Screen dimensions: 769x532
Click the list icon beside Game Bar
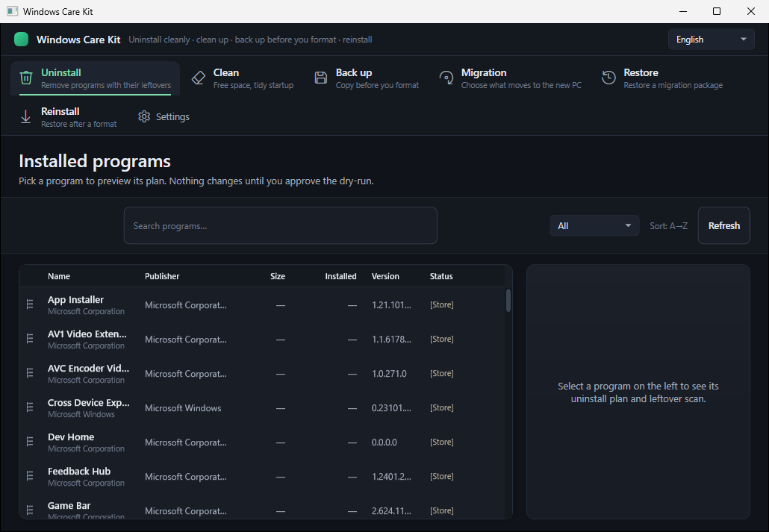30,510
